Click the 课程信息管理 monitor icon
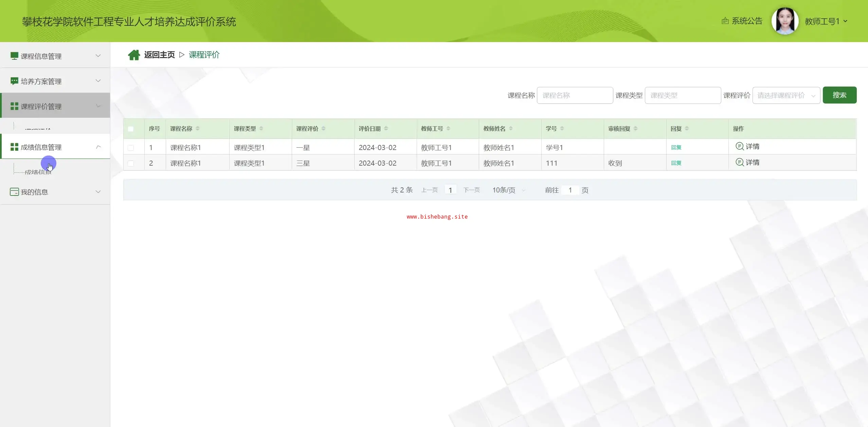868x427 pixels. tap(14, 56)
